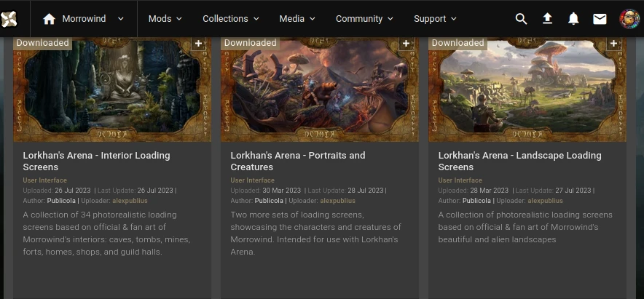Screen dimensions: 644x299
Task: Click last update date 27 Jul 2023
Action: coord(572,191)
